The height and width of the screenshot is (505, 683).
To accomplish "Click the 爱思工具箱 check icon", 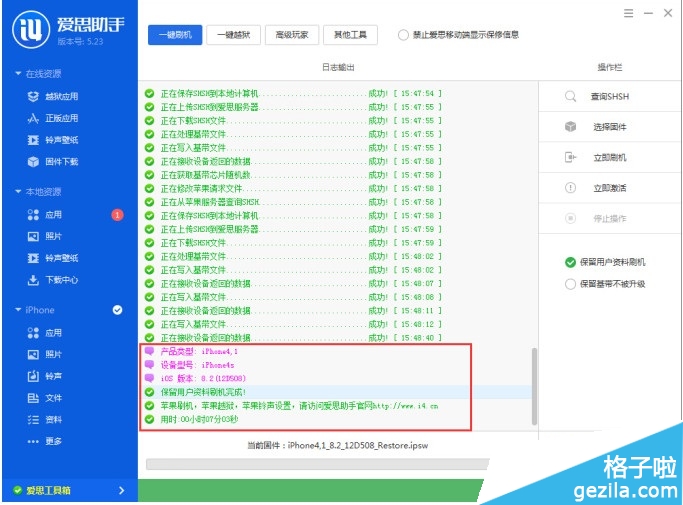I will [17, 491].
